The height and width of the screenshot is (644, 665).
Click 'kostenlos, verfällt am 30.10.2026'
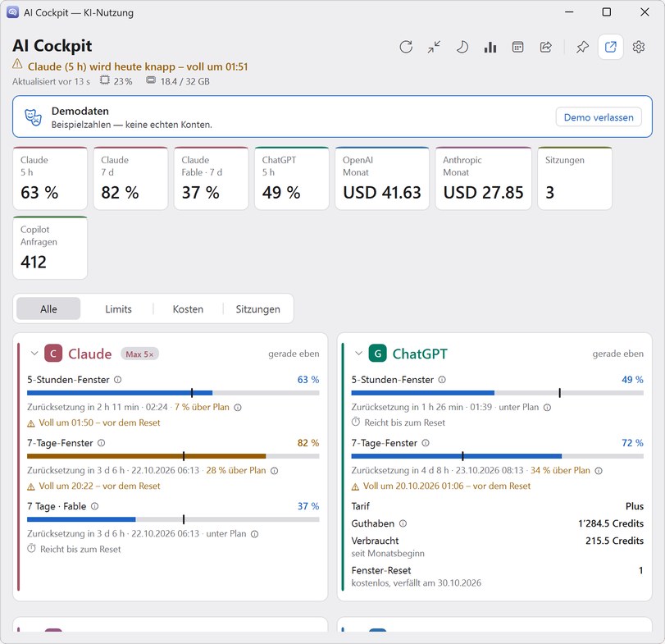point(416,583)
